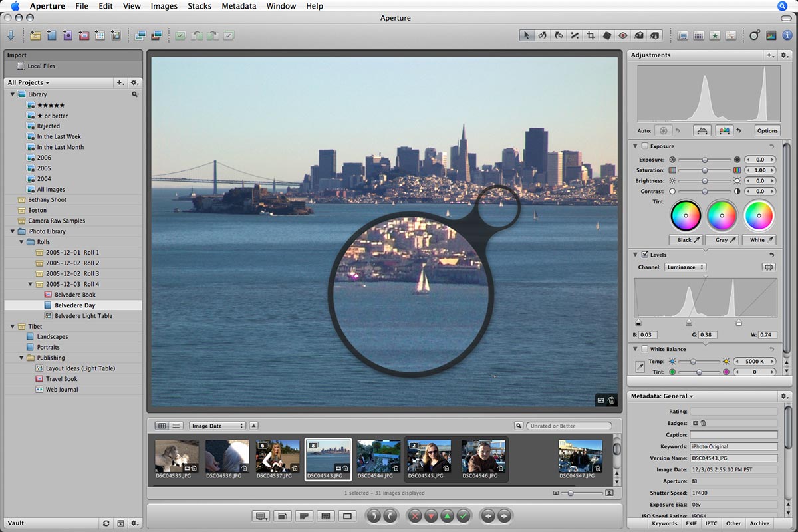This screenshot has width=798, height=532.
Task: Collapse the iPhoto Library folder
Action: [x=13, y=231]
